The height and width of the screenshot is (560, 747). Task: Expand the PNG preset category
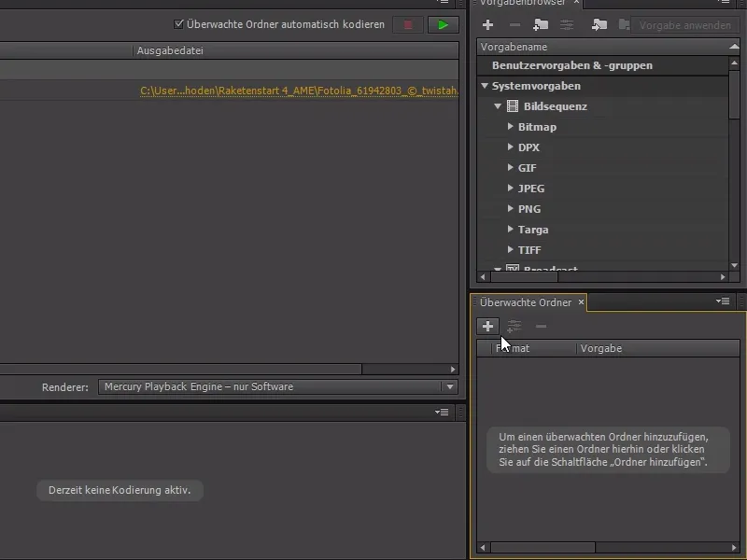(510, 208)
